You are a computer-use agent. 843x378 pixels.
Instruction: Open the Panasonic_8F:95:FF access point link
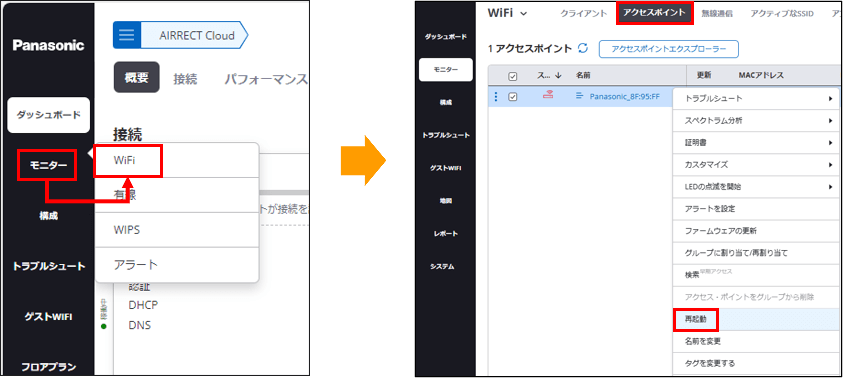pos(624,97)
